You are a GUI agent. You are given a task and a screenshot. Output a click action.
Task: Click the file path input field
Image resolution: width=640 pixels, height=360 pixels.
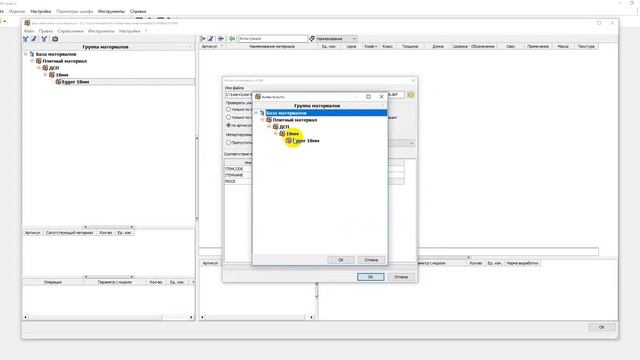tap(315, 95)
